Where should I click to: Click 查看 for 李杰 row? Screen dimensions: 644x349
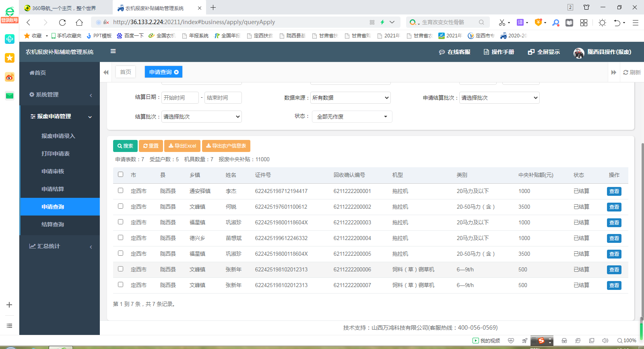[614, 191]
